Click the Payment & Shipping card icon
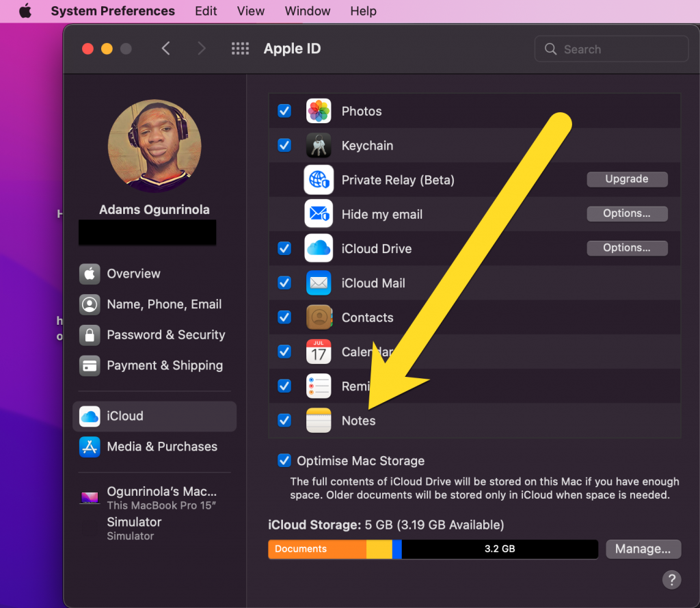This screenshot has height=608, width=700. pos(90,365)
